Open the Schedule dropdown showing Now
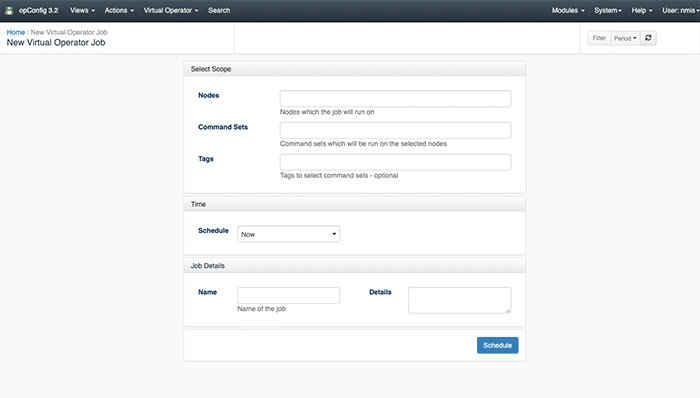 (x=288, y=234)
